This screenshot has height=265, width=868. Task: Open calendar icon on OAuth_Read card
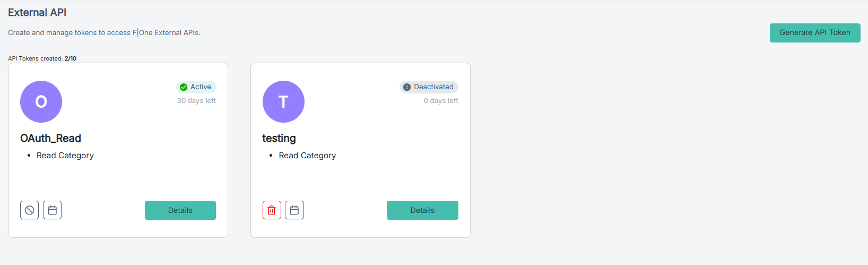point(52,210)
